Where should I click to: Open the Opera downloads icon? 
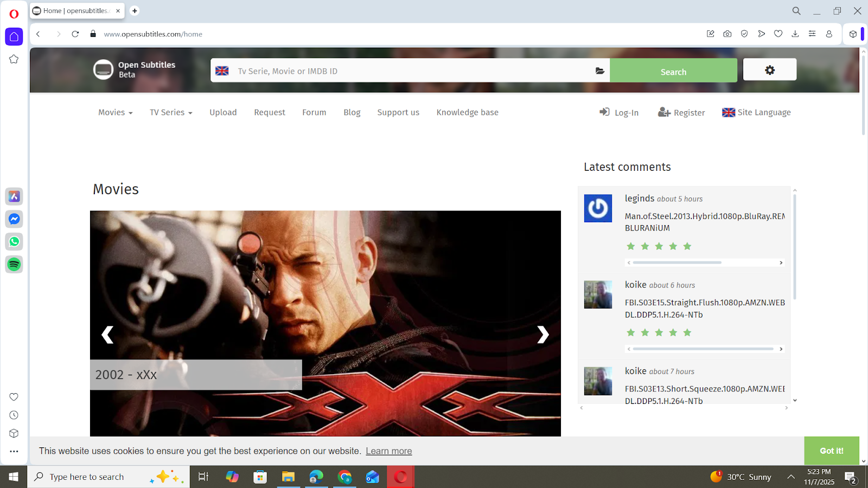(795, 34)
